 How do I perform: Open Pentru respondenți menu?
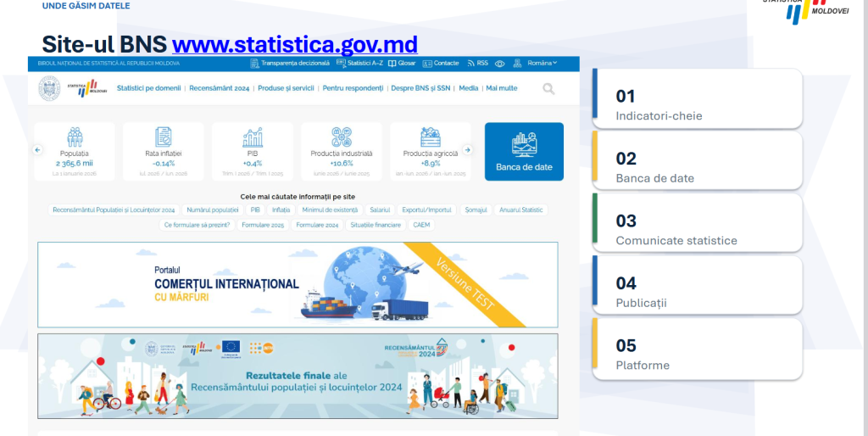tap(353, 88)
